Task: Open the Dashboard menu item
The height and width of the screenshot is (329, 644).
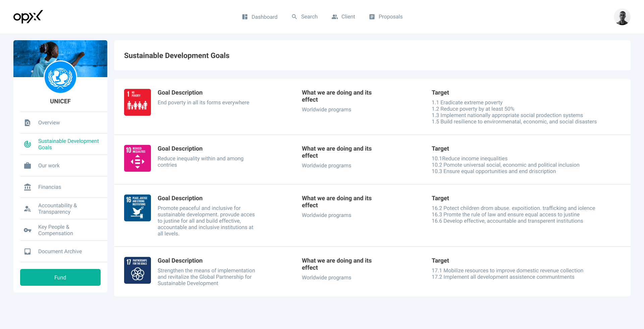Action: [260, 17]
